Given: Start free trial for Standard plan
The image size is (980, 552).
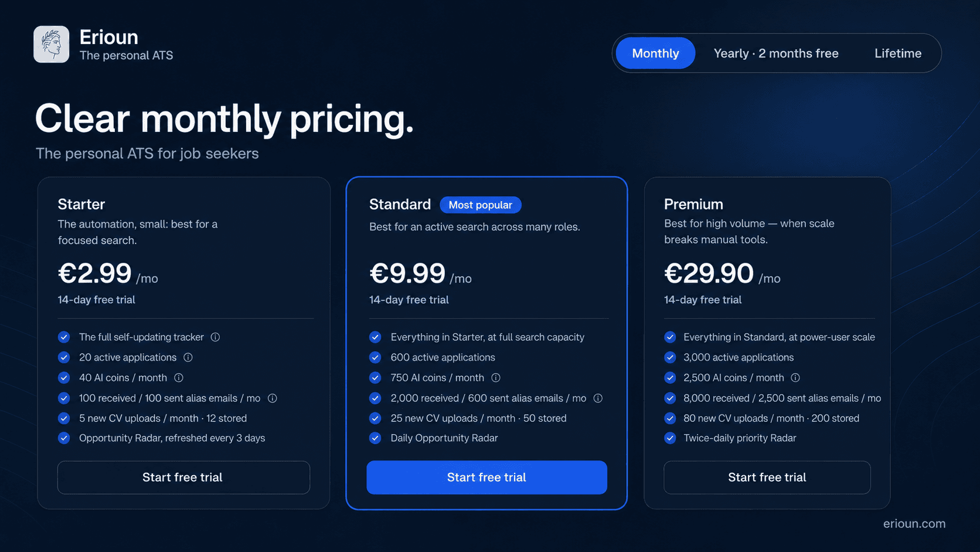Looking at the screenshot, I should click(x=486, y=478).
